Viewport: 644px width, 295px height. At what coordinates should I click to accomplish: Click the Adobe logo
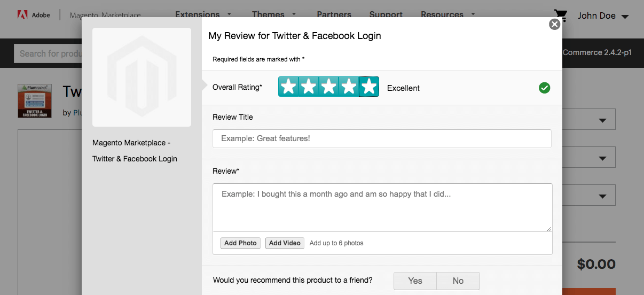pos(34,15)
